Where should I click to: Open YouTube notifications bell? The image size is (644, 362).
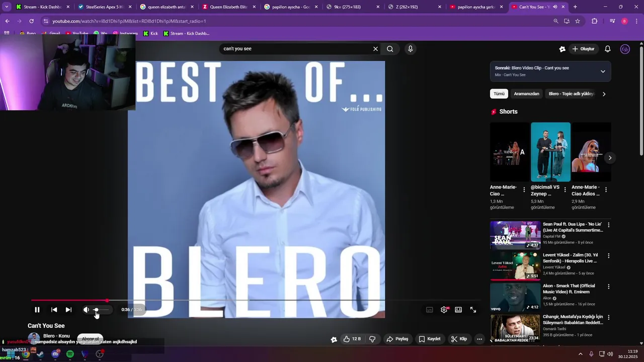point(608,49)
